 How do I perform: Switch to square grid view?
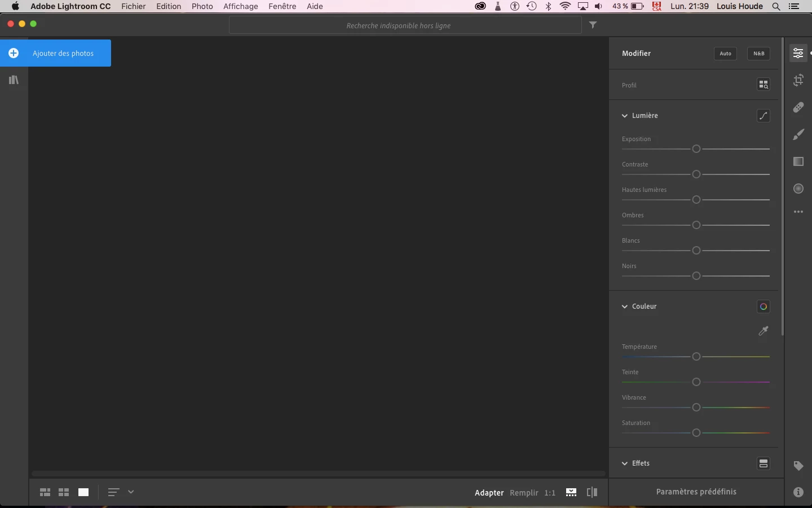coord(64,492)
